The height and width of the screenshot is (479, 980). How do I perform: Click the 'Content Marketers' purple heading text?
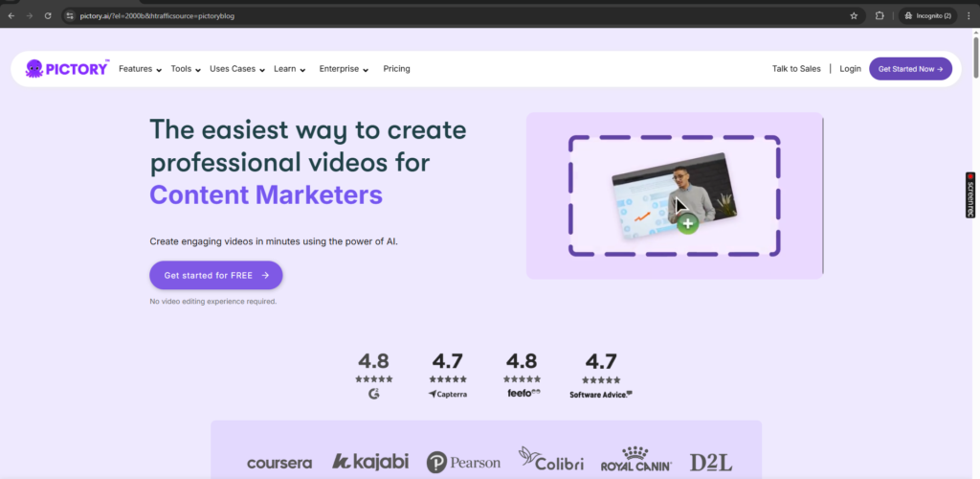(266, 194)
